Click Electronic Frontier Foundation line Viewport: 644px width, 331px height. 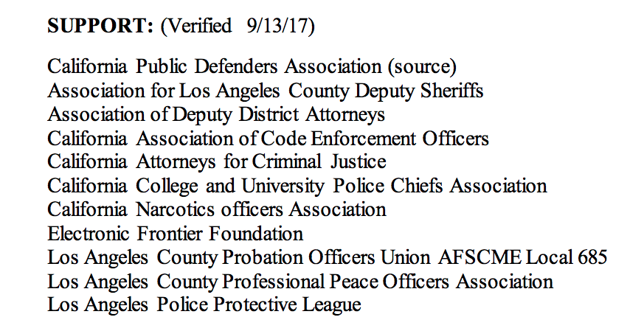(x=176, y=234)
